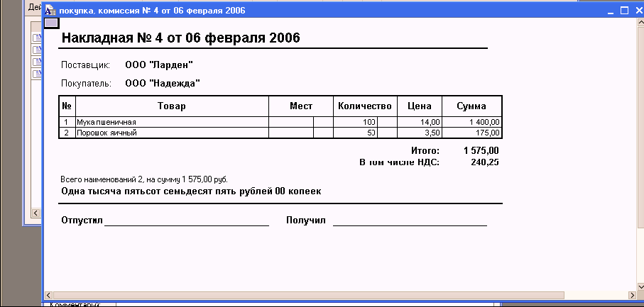The width and height of the screenshot is (644, 307).
Task: Minimize the invoice print form window
Action: [x=610, y=11]
